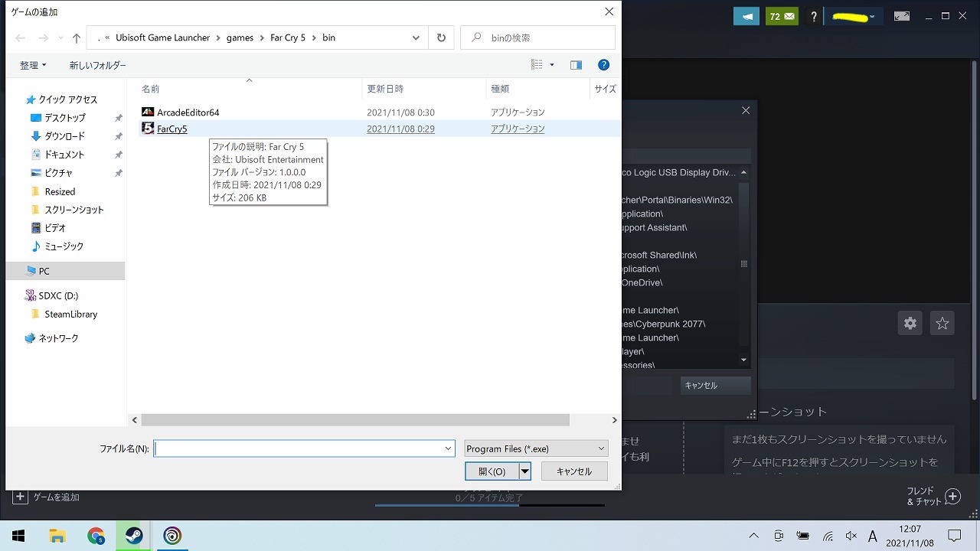Open the file name history dropdown
980x551 pixels.
pos(449,448)
